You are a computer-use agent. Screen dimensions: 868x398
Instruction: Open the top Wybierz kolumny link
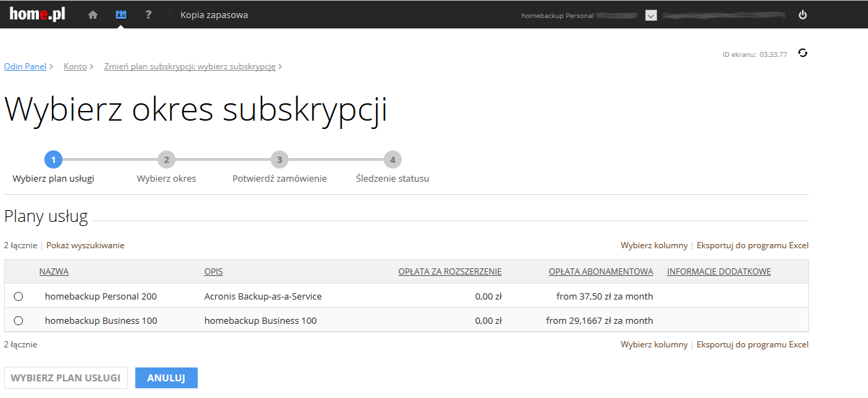click(654, 245)
